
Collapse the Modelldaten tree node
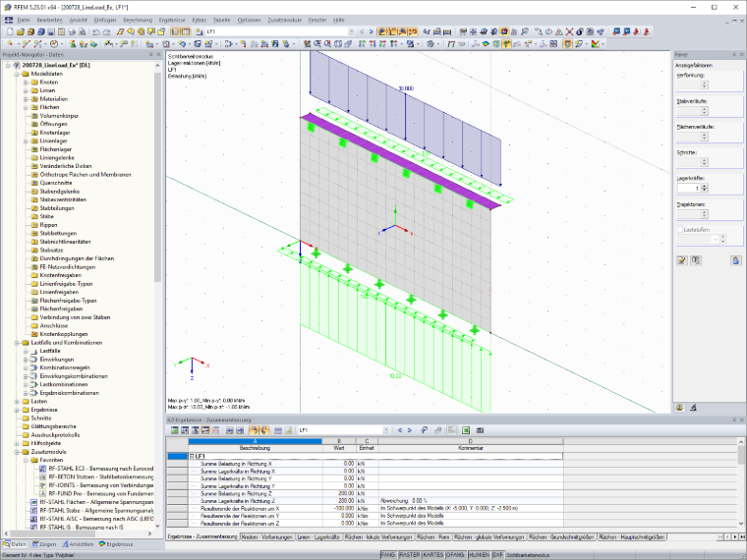(17, 75)
